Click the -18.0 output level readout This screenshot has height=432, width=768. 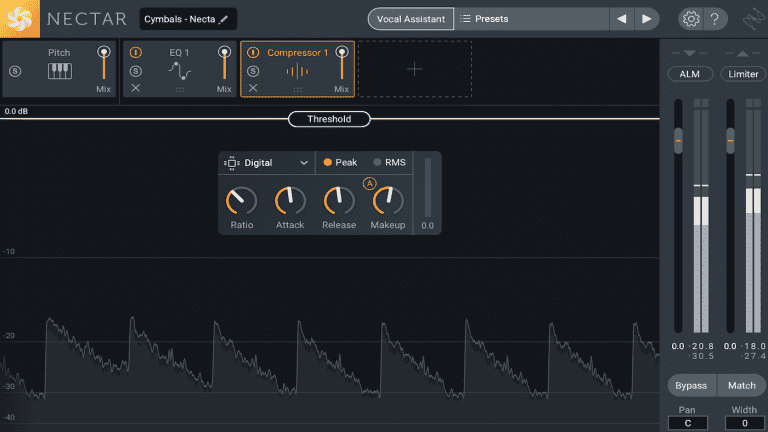point(754,346)
